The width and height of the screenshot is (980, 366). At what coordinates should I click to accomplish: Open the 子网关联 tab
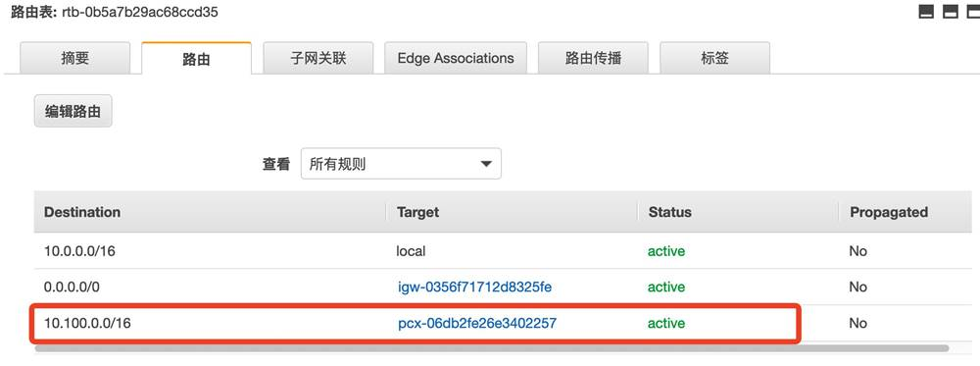pyautogui.click(x=318, y=58)
